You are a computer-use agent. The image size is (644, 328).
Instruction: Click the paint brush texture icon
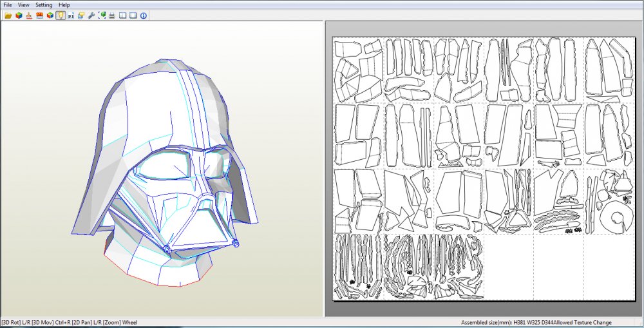coord(29,15)
